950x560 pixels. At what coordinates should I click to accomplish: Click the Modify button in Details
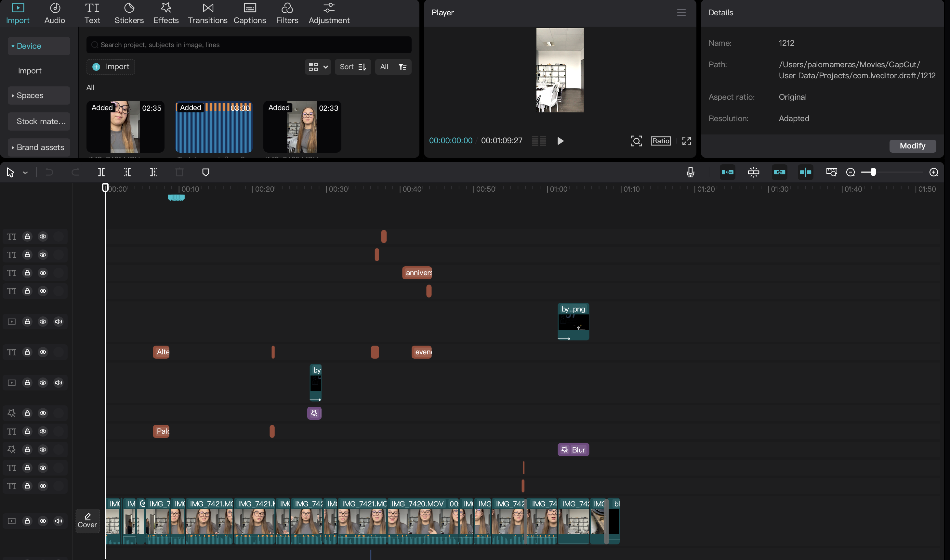(912, 146)
